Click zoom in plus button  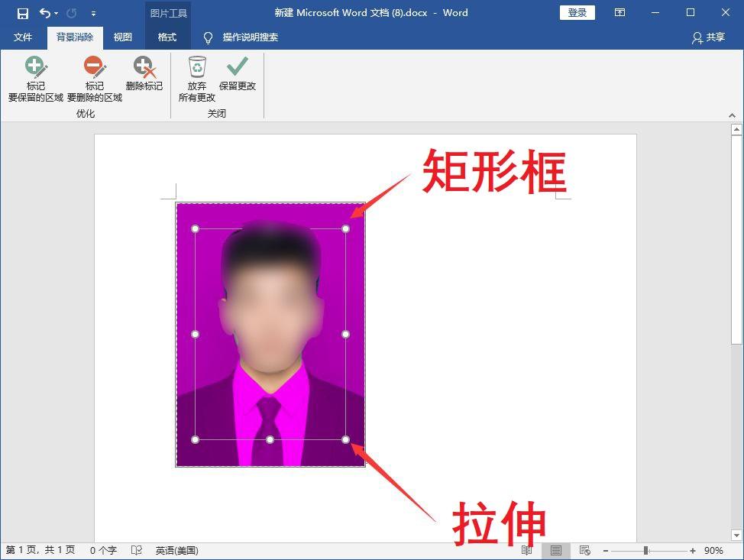[x=693, y=551]
